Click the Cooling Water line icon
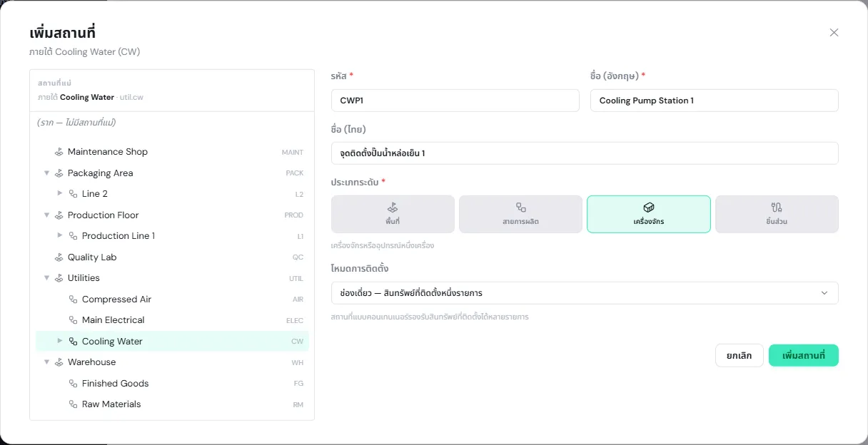Viewport: 868px width, 445px height. [x=73, y=342]
